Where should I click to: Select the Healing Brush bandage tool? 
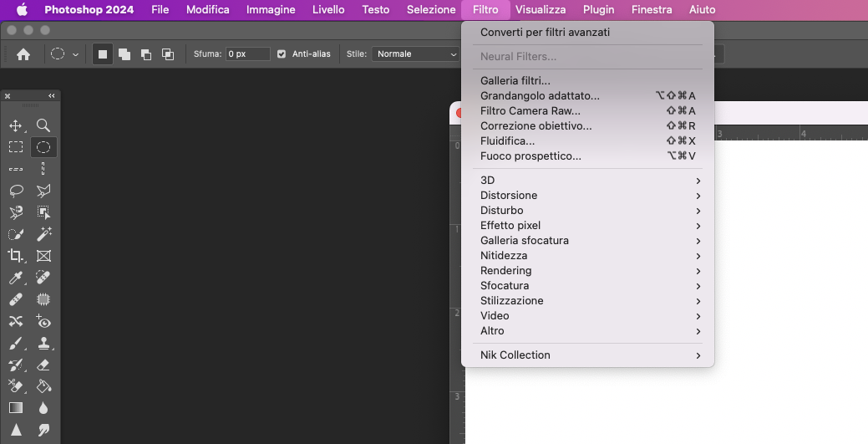[x=16, y=299]
